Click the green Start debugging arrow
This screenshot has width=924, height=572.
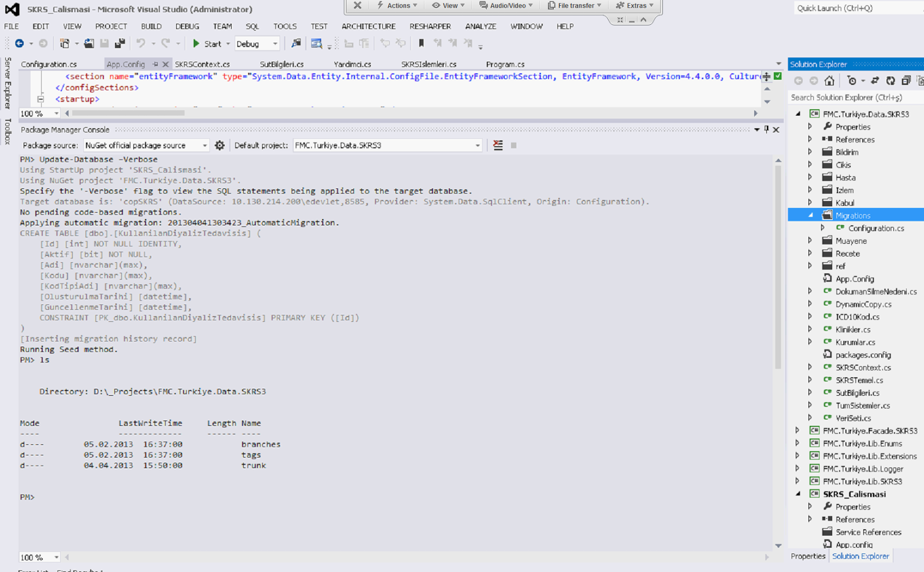(196, 43)
